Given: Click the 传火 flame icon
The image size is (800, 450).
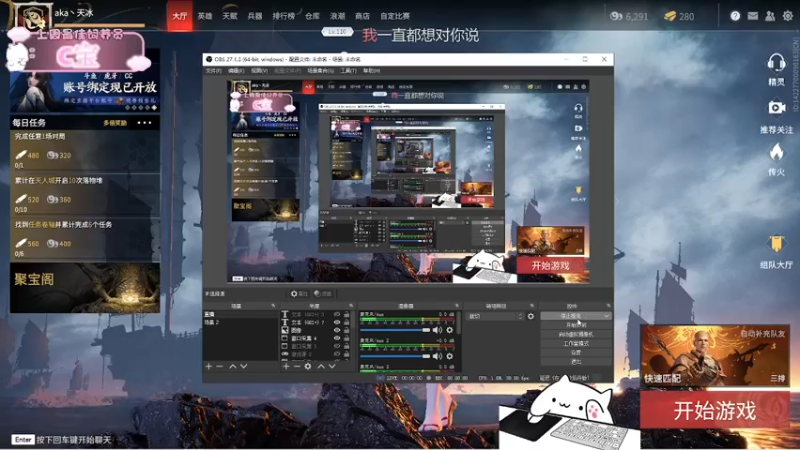Looking at the screenshot, I should pyautogui.click(x=776, y=152).
